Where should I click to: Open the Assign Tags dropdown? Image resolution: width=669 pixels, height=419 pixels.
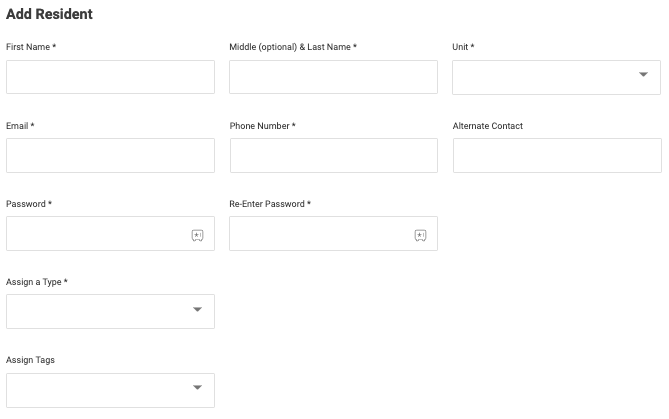(110, 389)
